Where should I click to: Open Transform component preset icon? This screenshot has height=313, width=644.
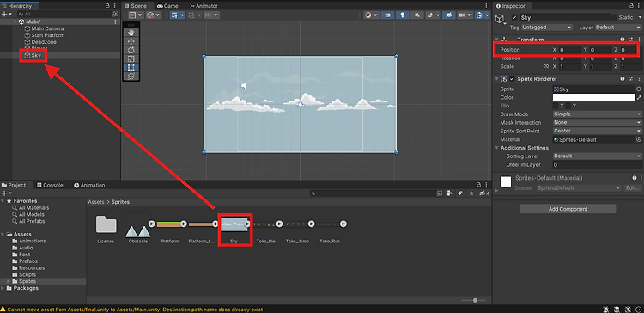click(x=631, y=40)
